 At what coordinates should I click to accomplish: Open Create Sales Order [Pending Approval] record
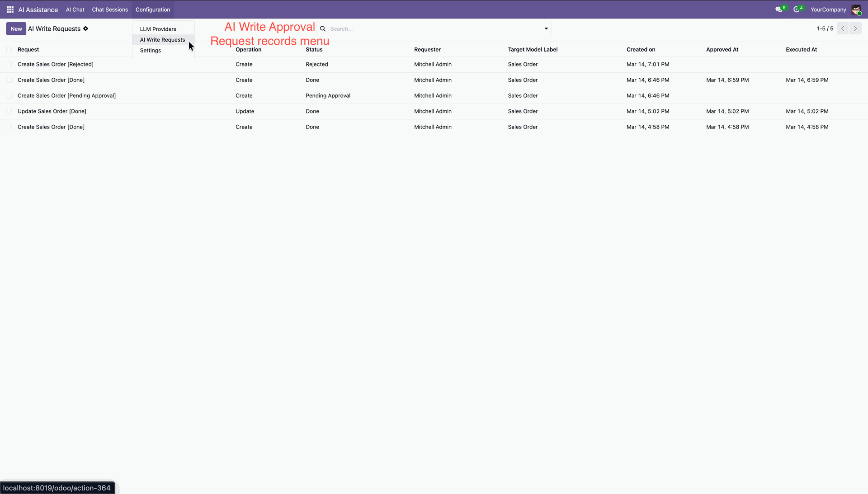[x=66, y=95]
